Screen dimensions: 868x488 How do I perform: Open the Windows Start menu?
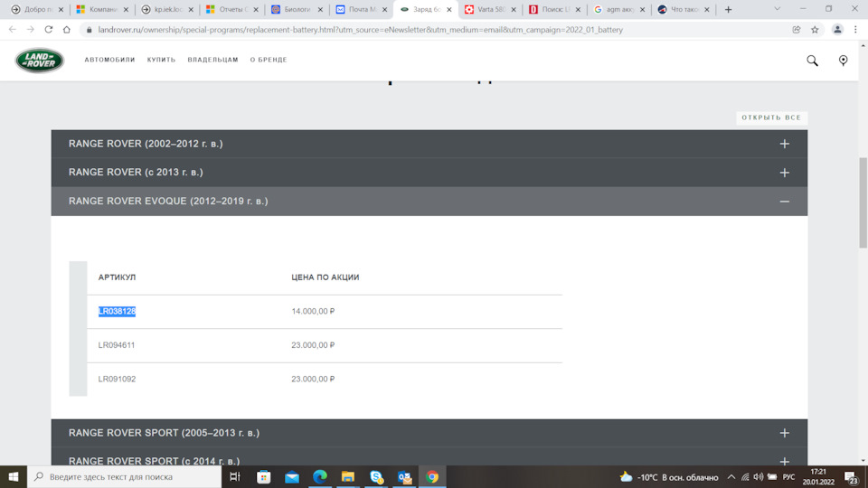point(14,476)
